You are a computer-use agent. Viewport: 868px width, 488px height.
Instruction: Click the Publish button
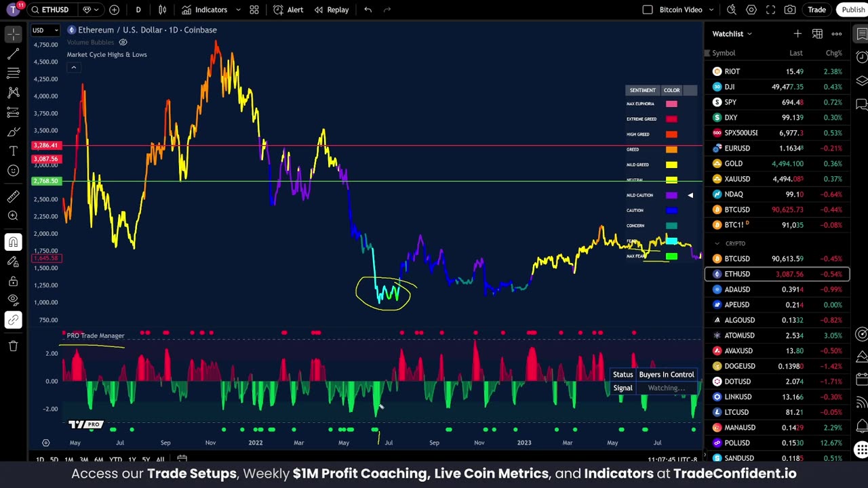pos(852,9)
